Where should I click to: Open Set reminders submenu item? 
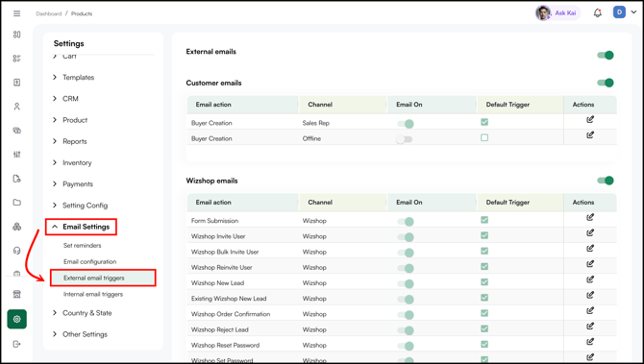point(82,246)
